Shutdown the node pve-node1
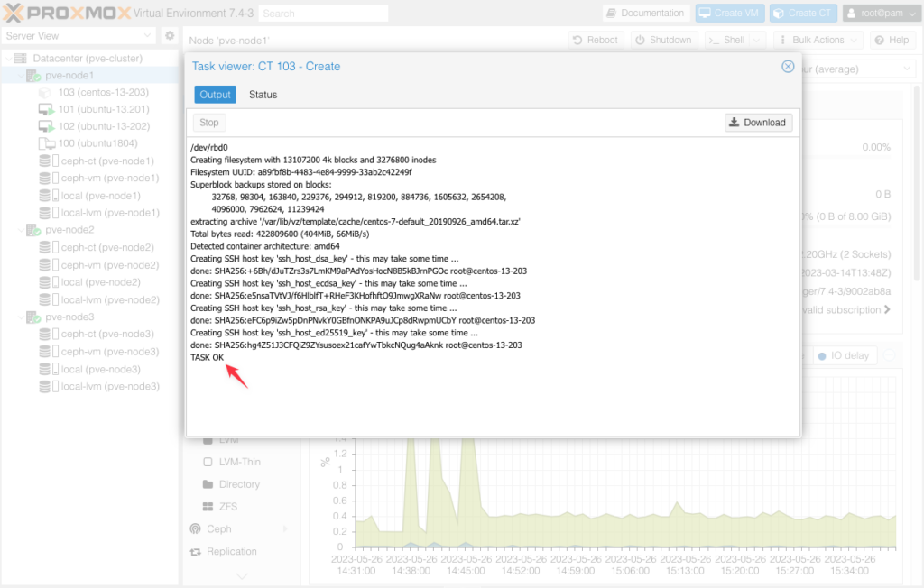This screenshot has height=588, width=924. click(663, 40)
